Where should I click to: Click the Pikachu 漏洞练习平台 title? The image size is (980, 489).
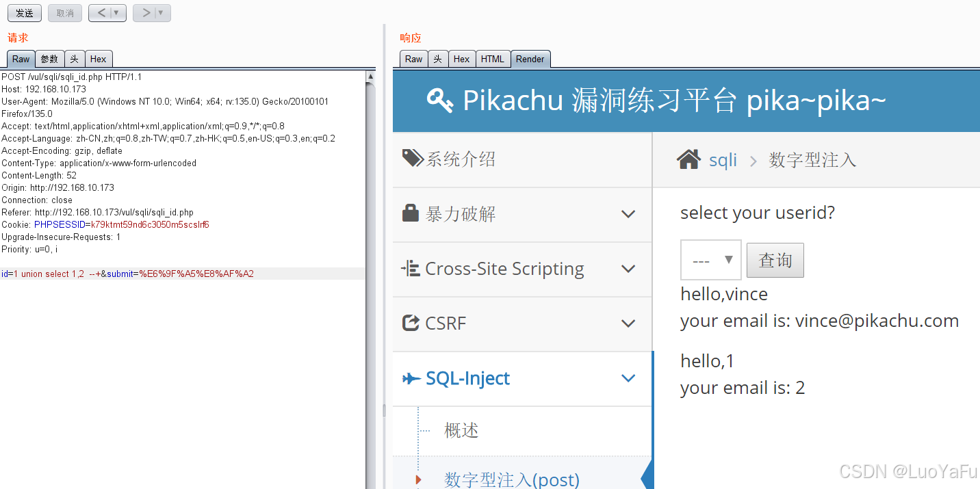coord(674,101)
